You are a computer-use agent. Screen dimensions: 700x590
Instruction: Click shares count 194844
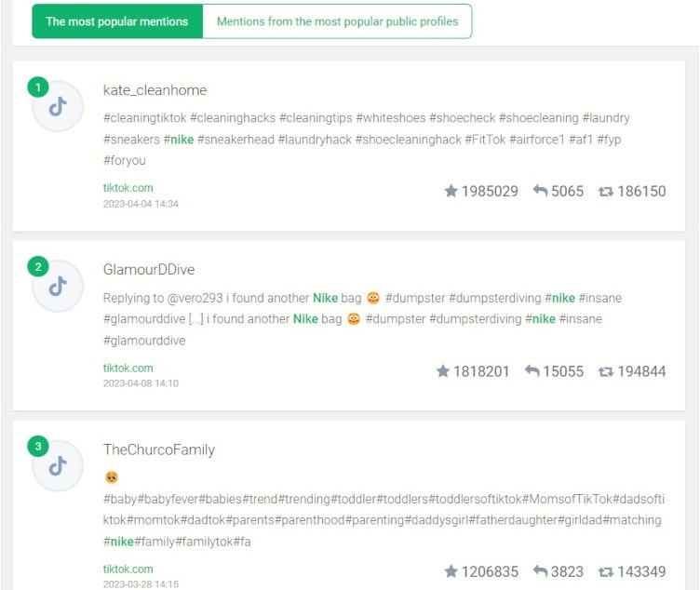(x=641, y=371)
